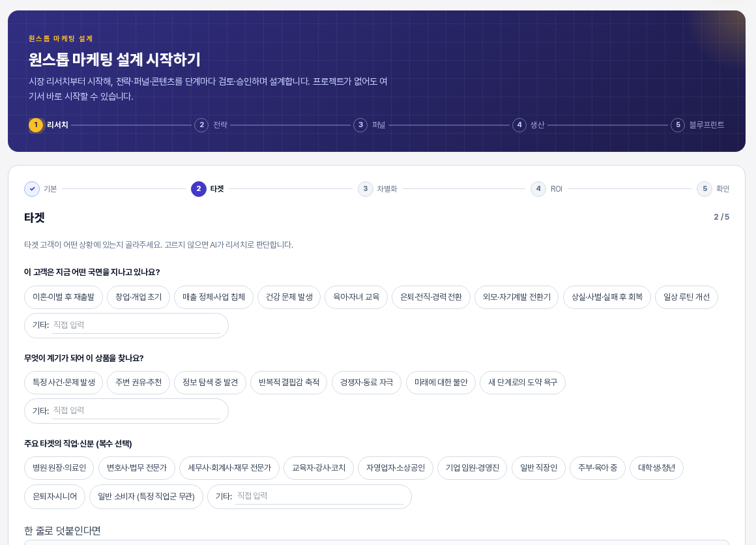Select the 특정 사건·문제 발생 chip
The image size is (756, 545).
(x=64, y=383)
